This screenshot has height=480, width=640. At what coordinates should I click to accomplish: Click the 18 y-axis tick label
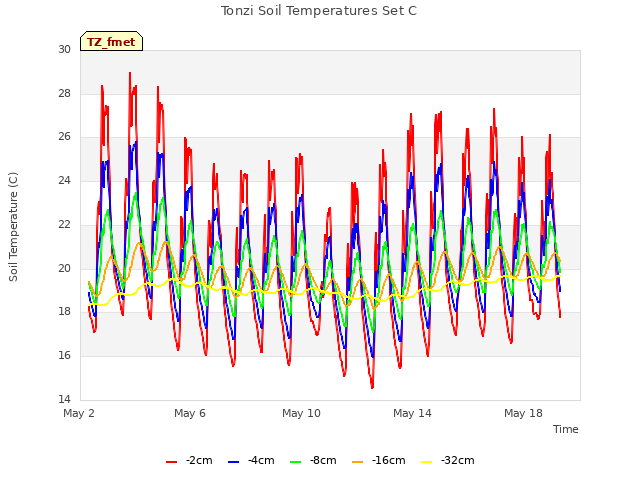click(64, 311)
